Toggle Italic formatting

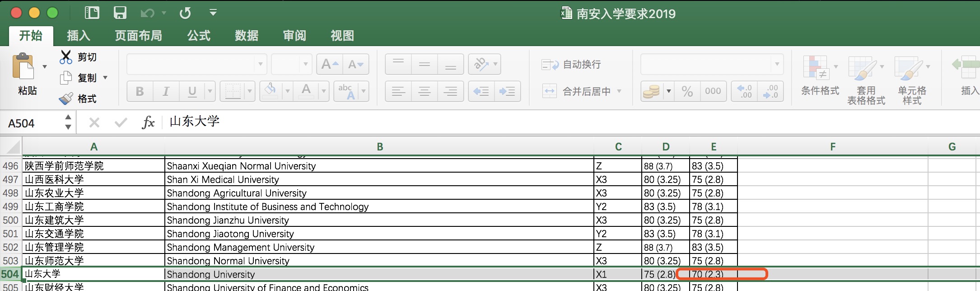coord(166,92)
